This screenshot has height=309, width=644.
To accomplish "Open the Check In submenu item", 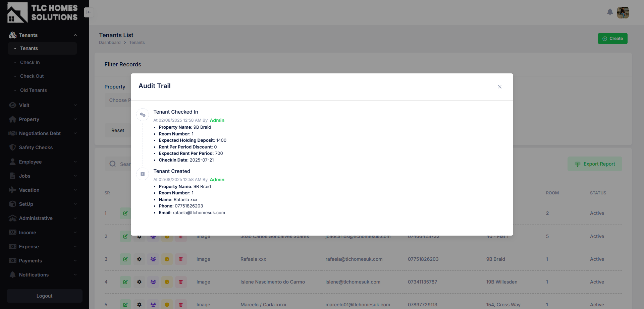I will (x=30, y=62).
